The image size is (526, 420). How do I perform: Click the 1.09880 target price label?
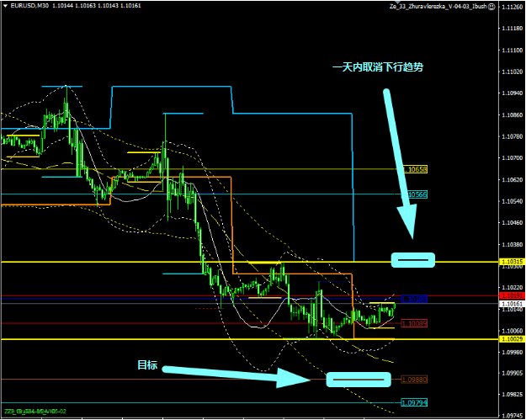[x=415, y=380]
